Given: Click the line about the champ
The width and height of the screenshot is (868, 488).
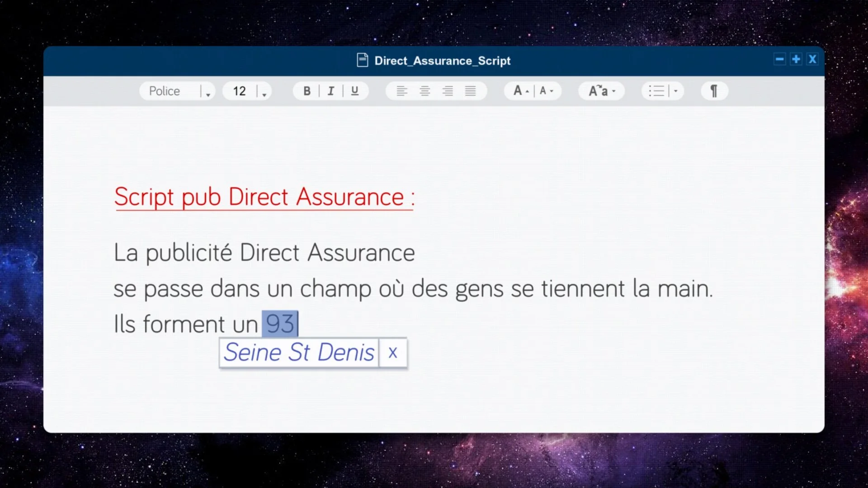Looking at the screenshot, I should click(413, 289).
